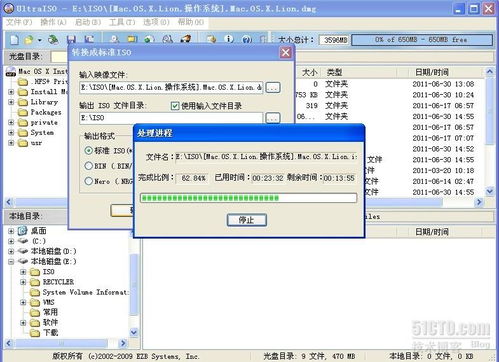Toggle 使用输入文件目录 checkbox

point(175,106)
